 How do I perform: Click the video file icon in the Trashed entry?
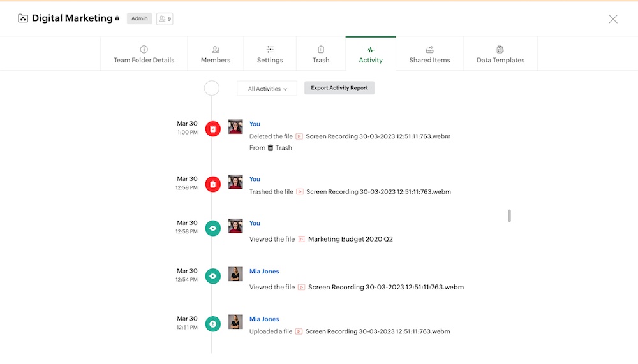(x=300, y=191)
